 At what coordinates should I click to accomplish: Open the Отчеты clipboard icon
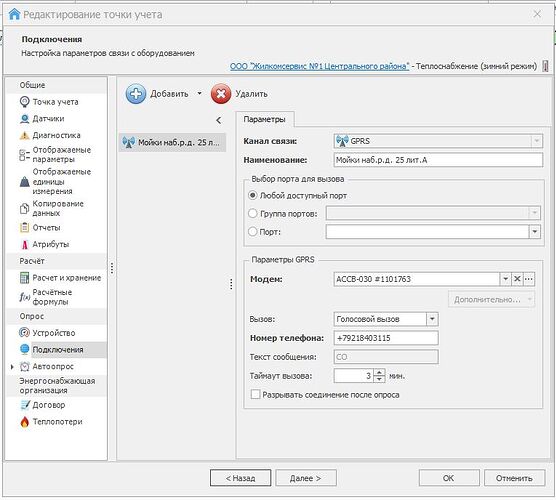pyautogui.click(x=24, y=227)
